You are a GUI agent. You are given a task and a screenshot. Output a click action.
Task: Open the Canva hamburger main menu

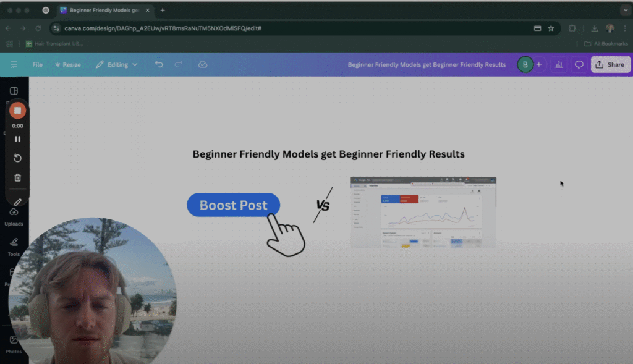click(x=14, y=64)
